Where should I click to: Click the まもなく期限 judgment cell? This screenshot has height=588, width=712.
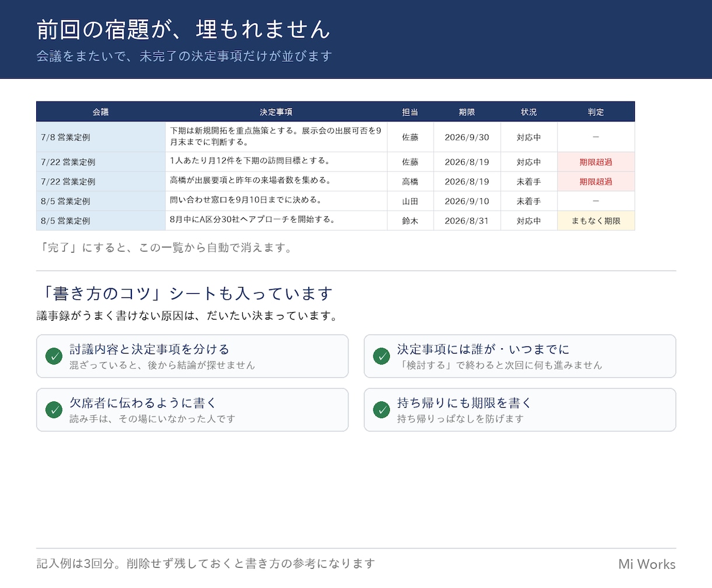point(596,220)
